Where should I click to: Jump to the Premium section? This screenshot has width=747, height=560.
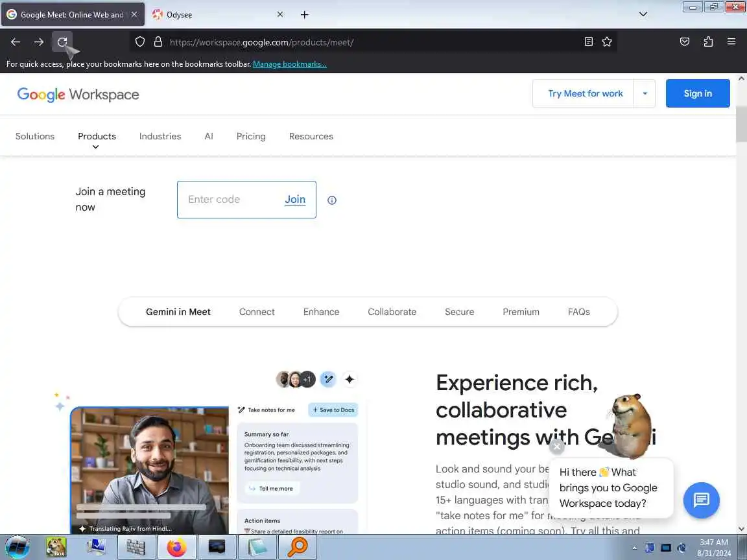tap(521, 312)
